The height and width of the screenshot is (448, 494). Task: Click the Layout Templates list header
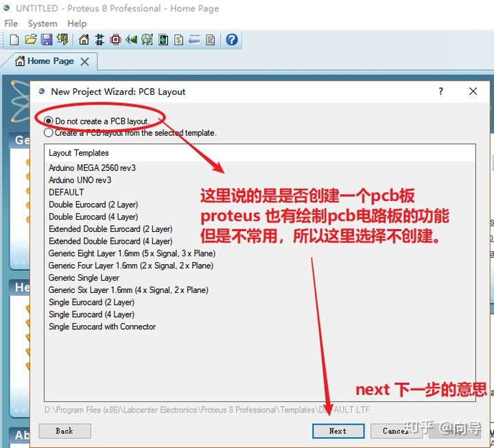point(260,153)
